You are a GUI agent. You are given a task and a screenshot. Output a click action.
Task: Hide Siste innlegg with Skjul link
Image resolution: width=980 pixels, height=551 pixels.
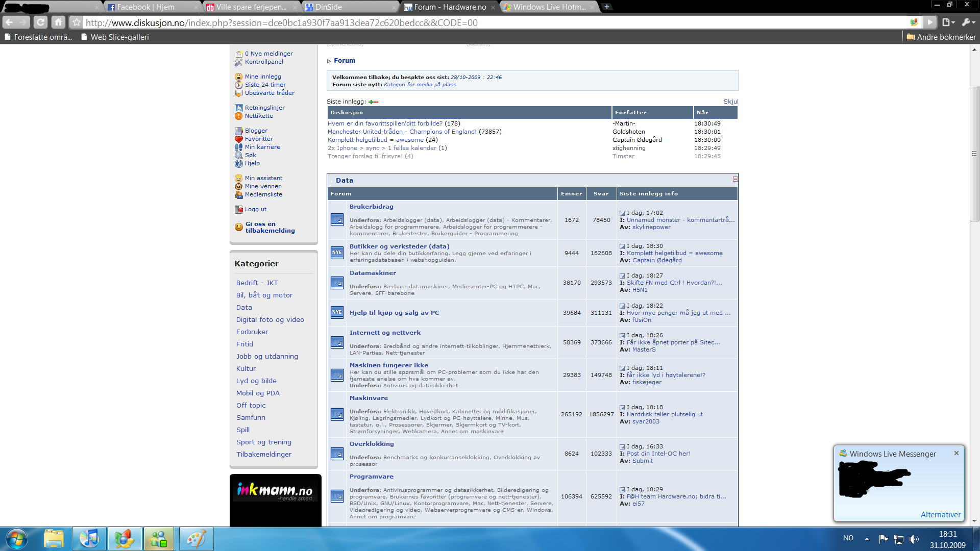click(731, 102)
